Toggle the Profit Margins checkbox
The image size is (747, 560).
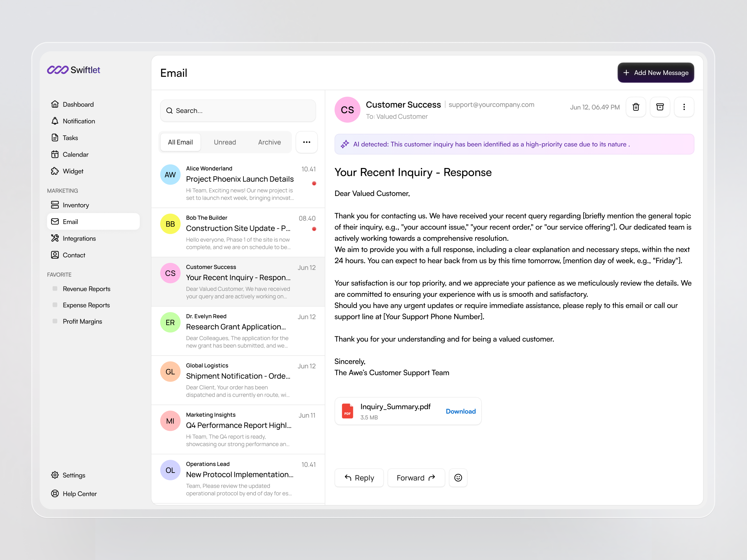pyautogui.click(x=55, y=321)
